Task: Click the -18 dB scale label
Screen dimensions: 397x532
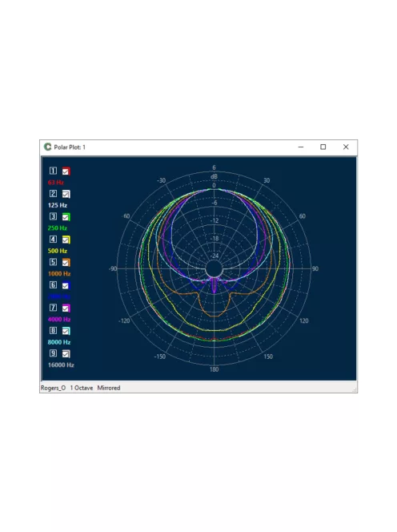Action: tap(214, 238)
